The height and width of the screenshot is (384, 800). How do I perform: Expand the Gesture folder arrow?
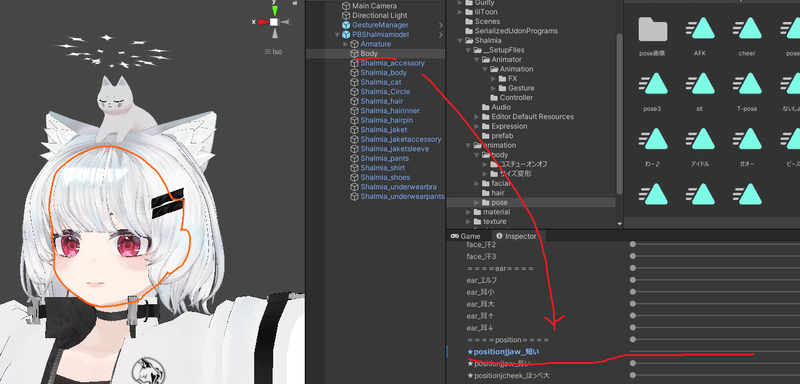point(493,88)
